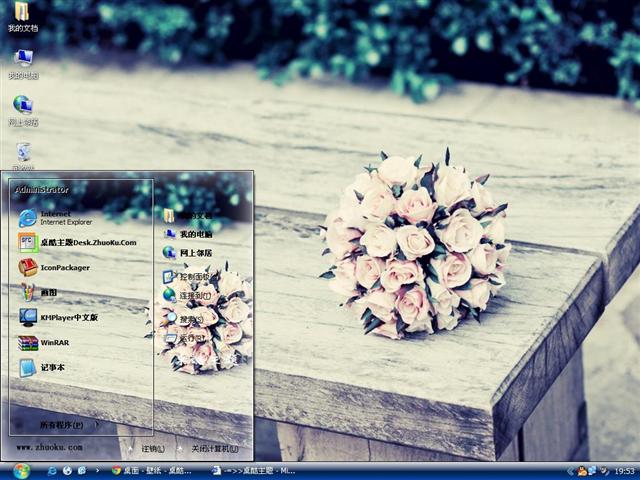Click the 19:53 taskbar clock
The height and width of the screenshot is (480, 640).
(624, 471)
